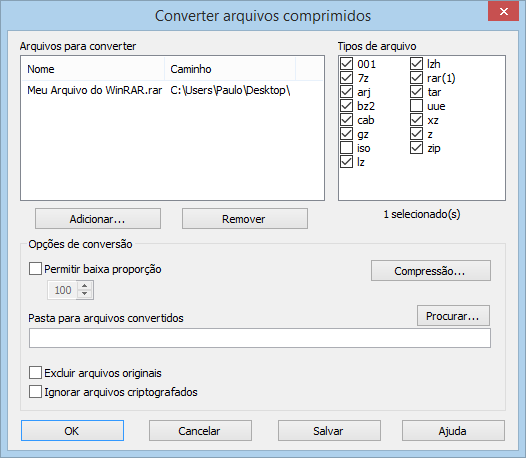Increase ratio value with spinner up arrow

[x=85, y=286]
